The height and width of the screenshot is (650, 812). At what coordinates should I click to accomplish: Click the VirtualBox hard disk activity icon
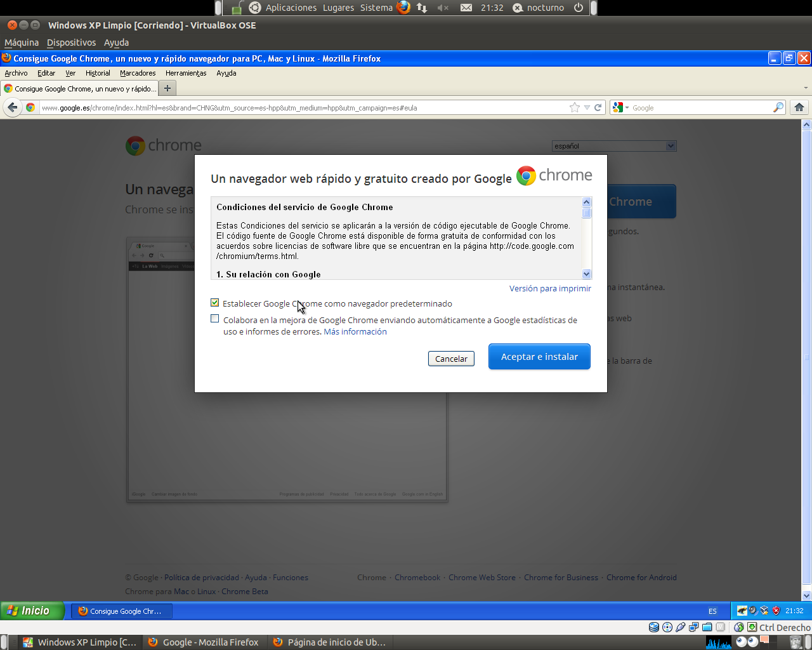[x=654, y=627]
